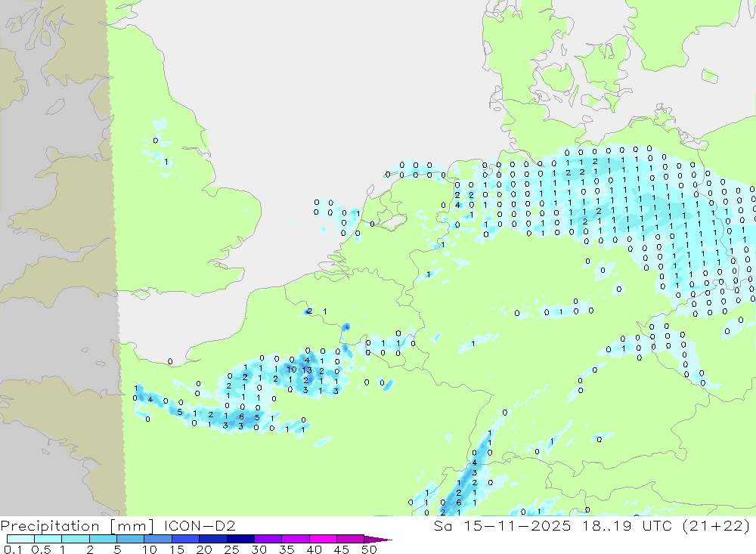This screenshot has height=554, width=756.
Task: Click the 'ICON-D2' model name label
Action: click(200, 525)
